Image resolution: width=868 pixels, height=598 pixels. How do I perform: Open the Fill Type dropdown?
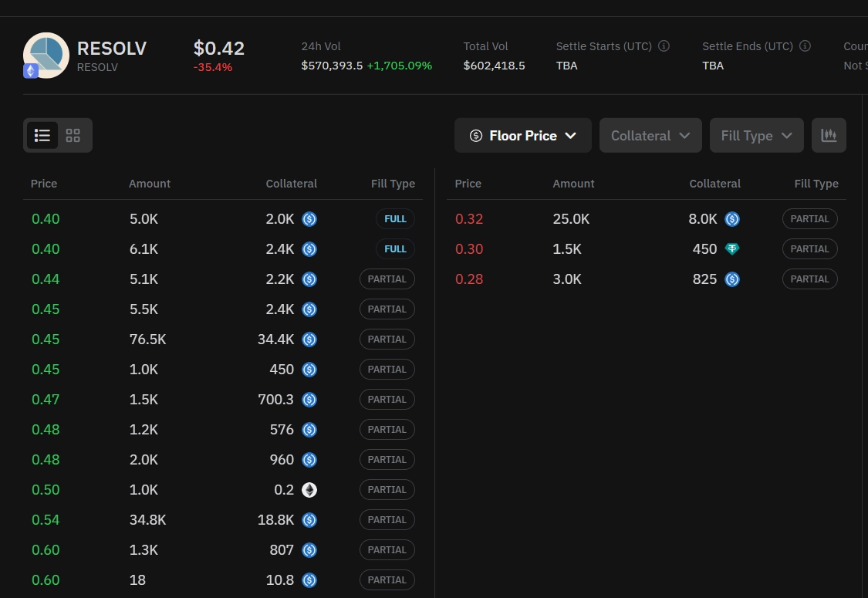[x=756, y=135]
